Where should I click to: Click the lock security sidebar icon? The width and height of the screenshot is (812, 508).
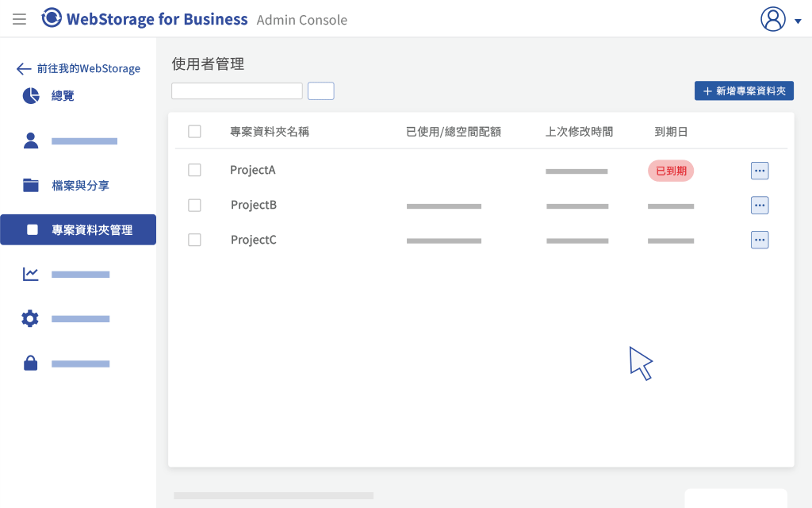31,363
